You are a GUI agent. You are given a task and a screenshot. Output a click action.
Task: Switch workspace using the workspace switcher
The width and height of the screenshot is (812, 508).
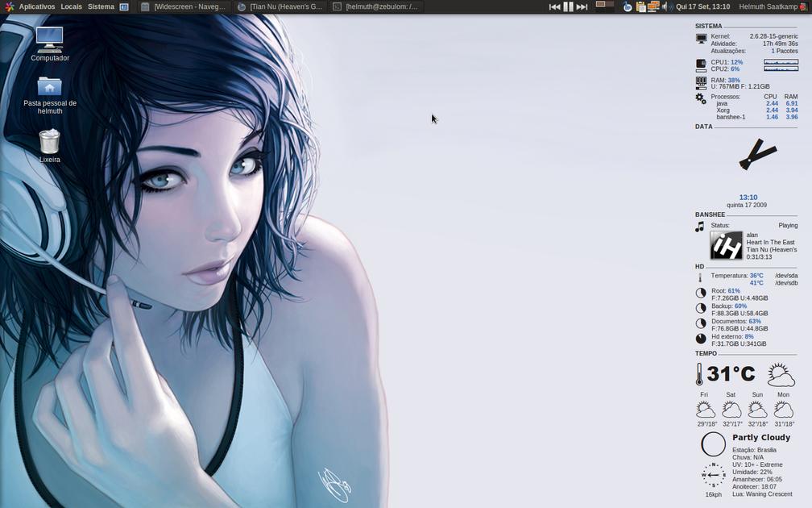[604, 6]
